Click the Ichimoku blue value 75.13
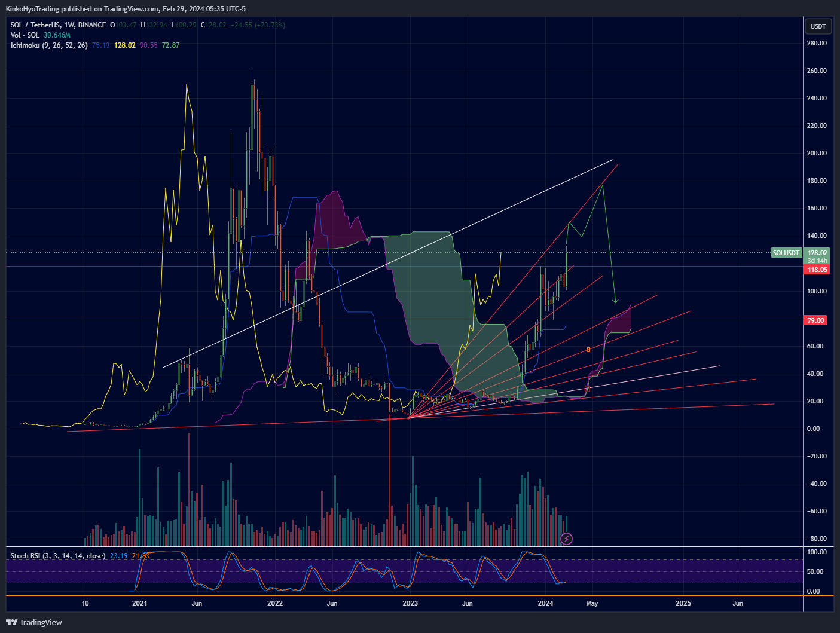Viewport: 840px width, 633px height. 101,45
